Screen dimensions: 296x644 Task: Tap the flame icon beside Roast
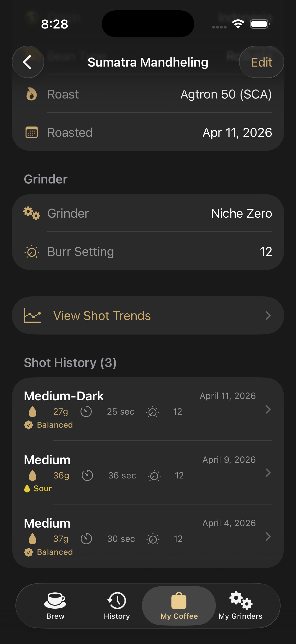pyautogui.click(x=31, y=94)
